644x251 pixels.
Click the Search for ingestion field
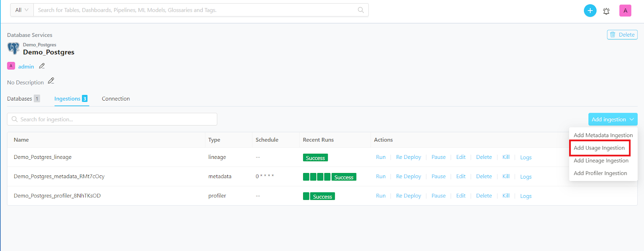click(113, 119)
